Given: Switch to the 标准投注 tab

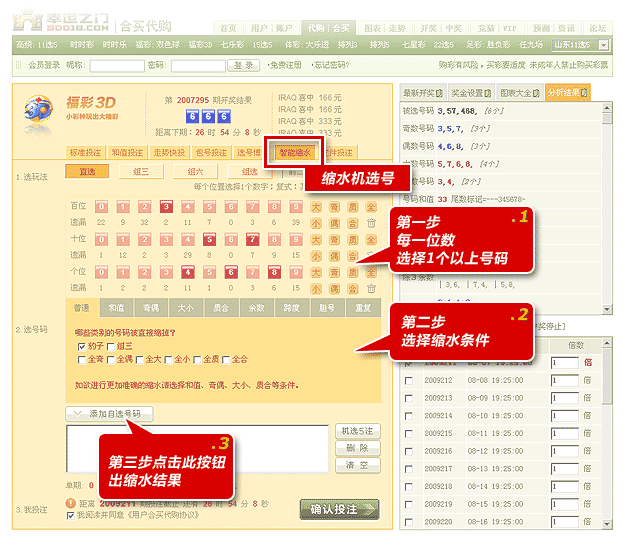Looking at the screenshot, I should (85, 153).
